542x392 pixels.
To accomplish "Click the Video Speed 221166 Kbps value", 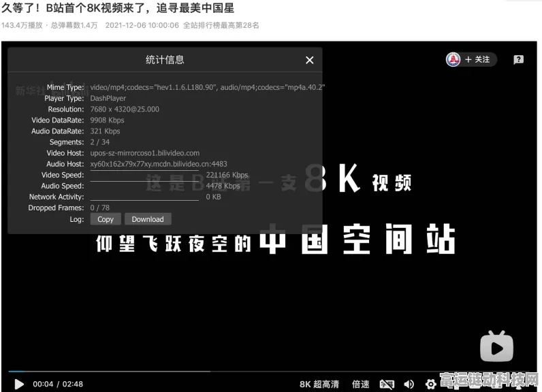I will tap(227, 175).
